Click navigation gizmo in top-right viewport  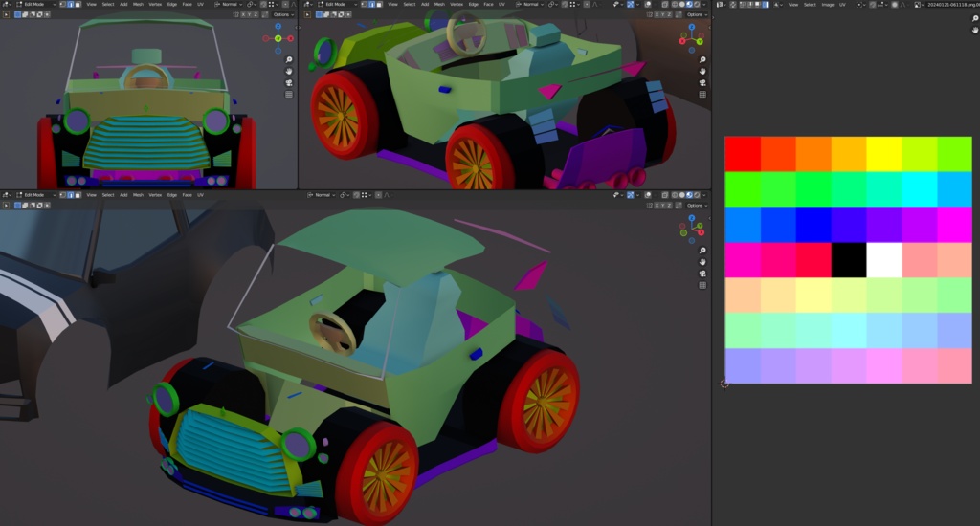tap(692, 38)
